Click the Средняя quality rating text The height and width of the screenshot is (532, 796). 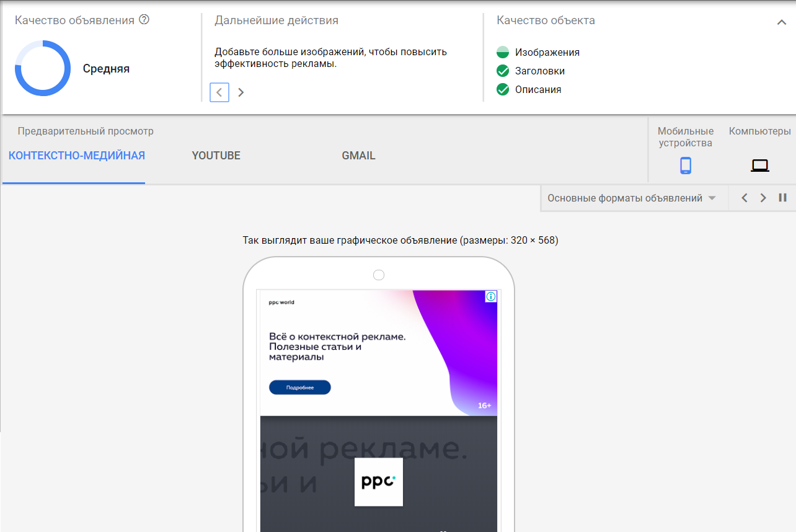coord(107,69)
